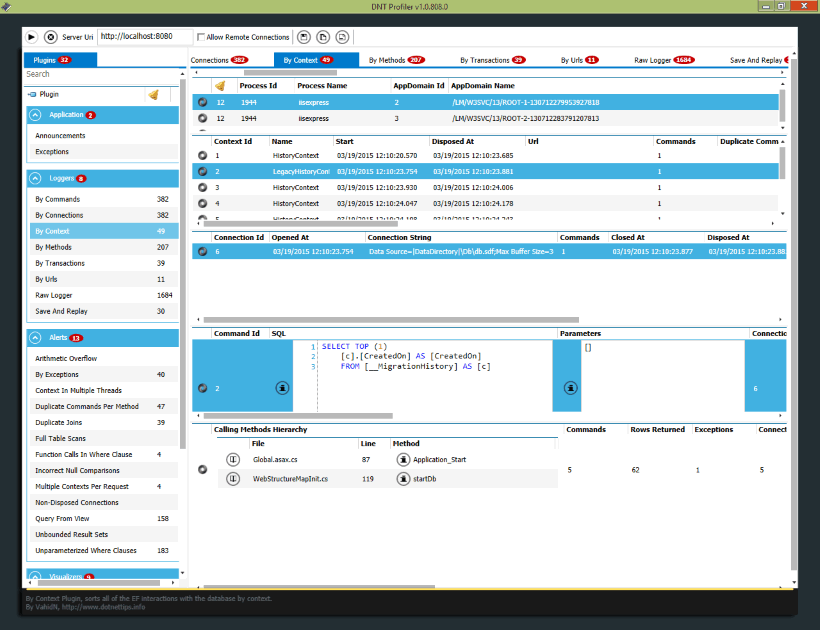
Task: Click the stop server icon
Action: pyautogui.click(x=51, y=37)
